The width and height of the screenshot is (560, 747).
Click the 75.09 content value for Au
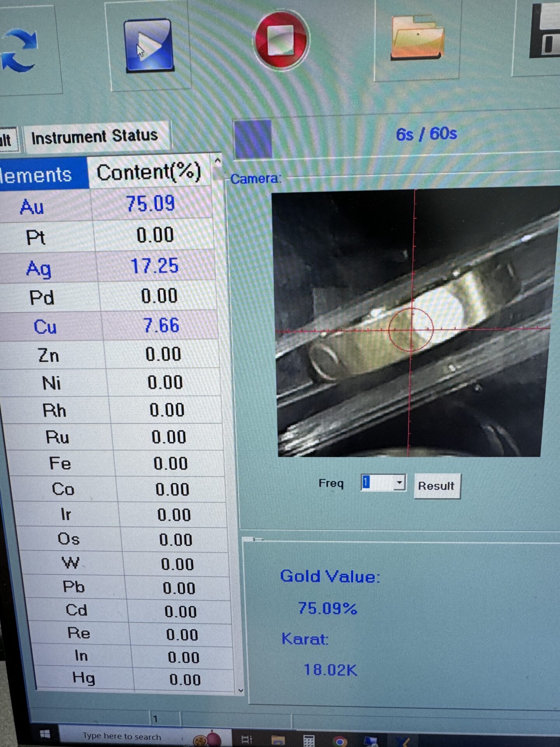(x=151, y=203)
